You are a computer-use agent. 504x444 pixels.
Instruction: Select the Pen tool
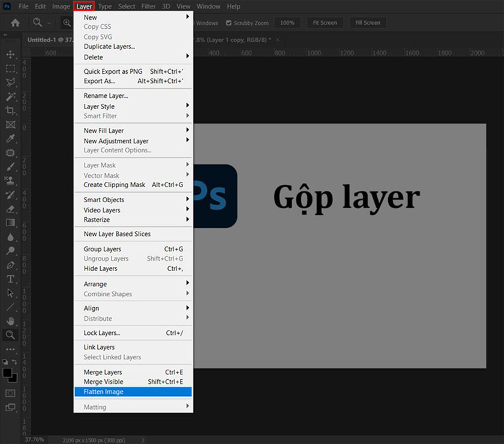pyautogui.click(x=10, y=265)
